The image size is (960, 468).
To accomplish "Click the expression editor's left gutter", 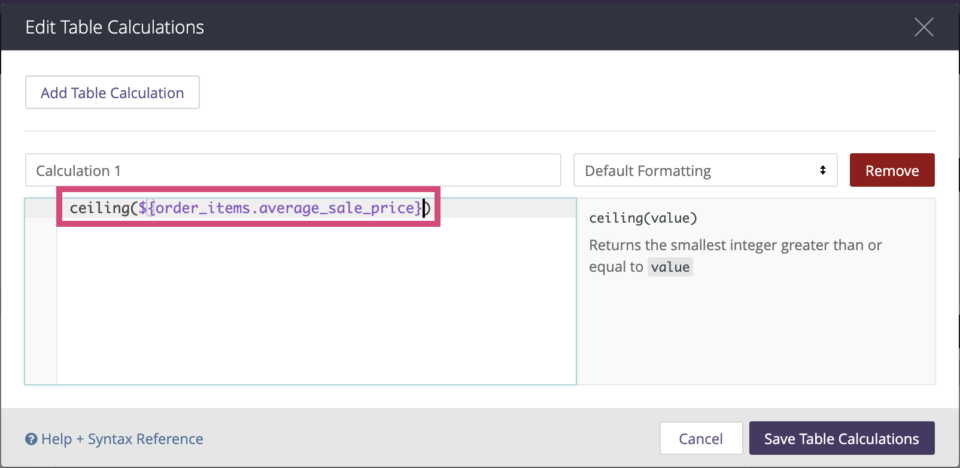I will [x=40, y=291].
